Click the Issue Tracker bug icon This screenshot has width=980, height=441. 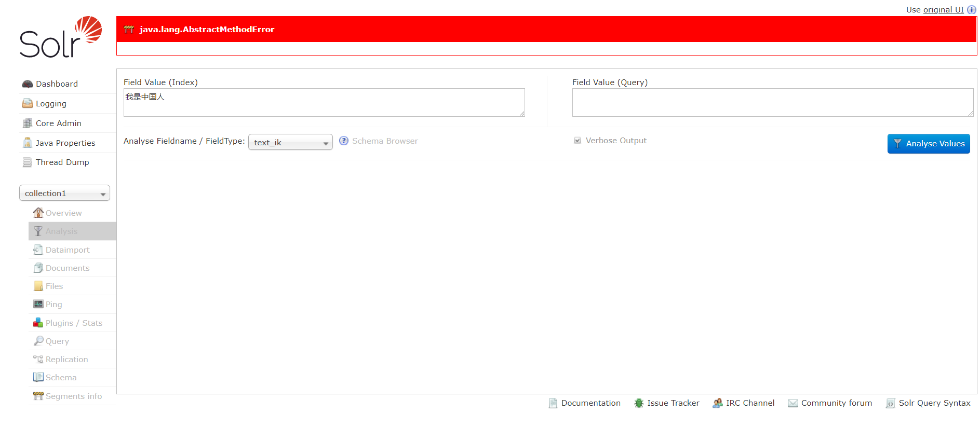point(639,403)
